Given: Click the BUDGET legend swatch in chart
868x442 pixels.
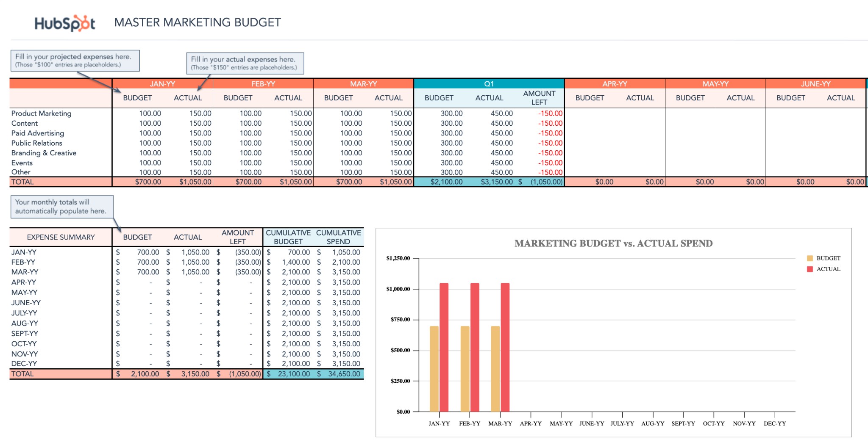Looking at the screenshot, I should [x=810, y=258].
